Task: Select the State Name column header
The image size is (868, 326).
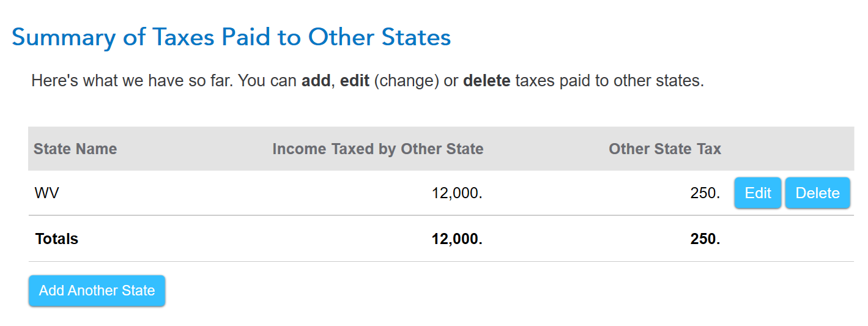Action: pyautogui.click(x=75, y=149)
